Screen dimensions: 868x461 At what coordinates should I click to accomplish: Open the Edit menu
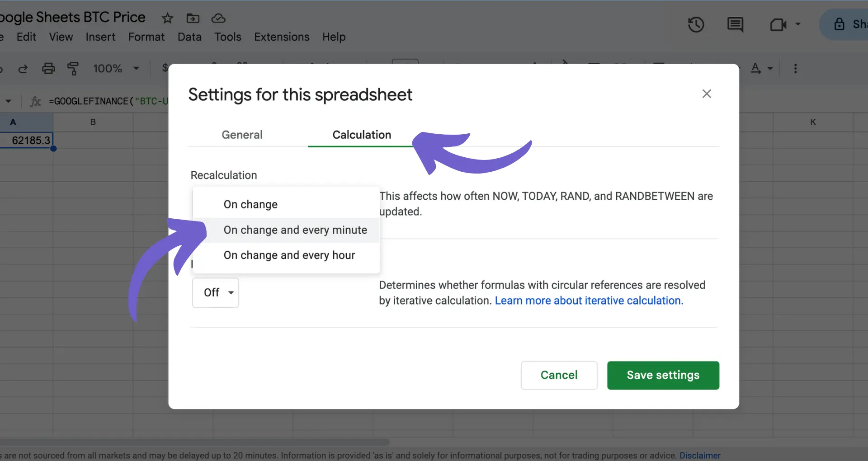point(26,37)
